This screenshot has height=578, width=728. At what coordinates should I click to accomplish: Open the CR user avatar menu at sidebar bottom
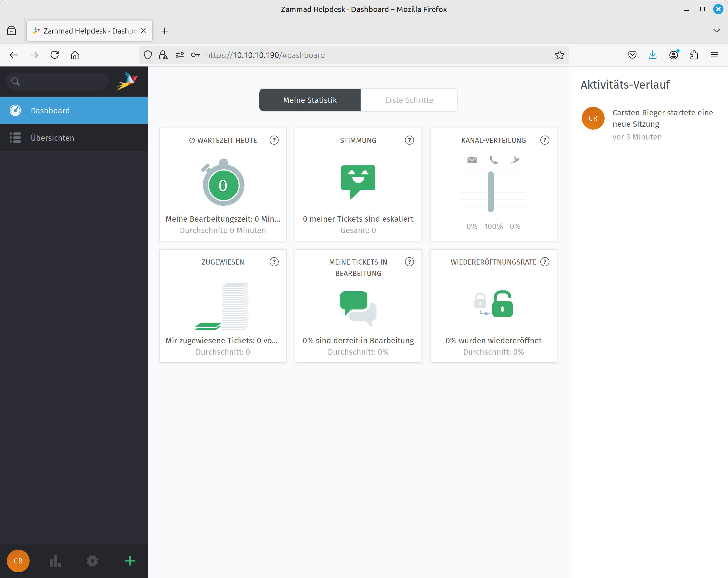pos(18,561)
